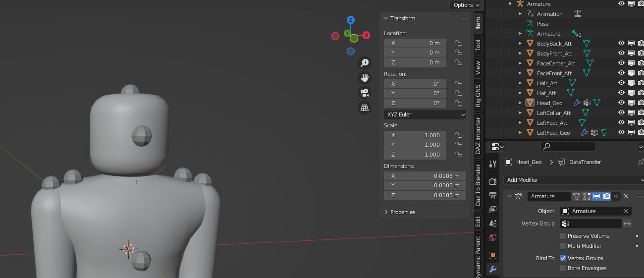The height and width of the screenshot is (278, 644).
Task: Click the Hat_Att mesh data icon
Action: click(571, 93)
